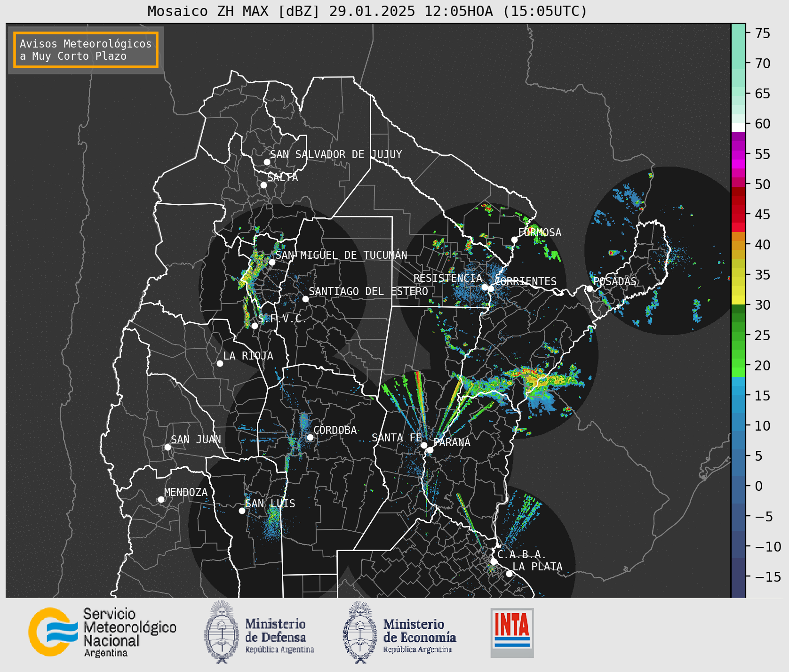Click the Ministerio de Defensa emblem
Image resolution: width=789 pixels, height=672 pixels.
pos(221,632)
